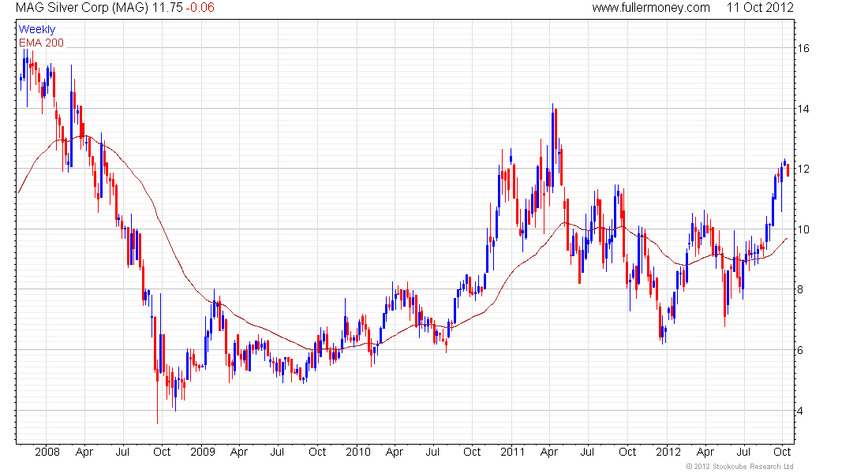Open the www.fullermoney.com link text
Viewport: 868px width, 473px height.
651,8
